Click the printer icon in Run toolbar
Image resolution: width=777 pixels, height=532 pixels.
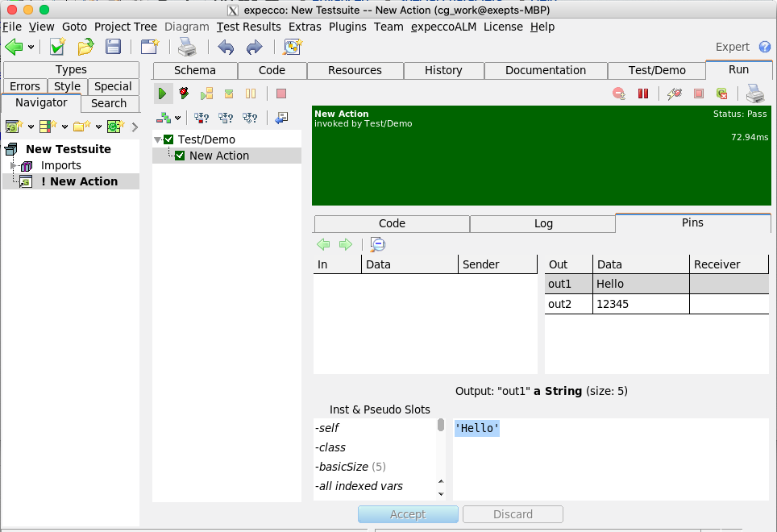[755, 94]
